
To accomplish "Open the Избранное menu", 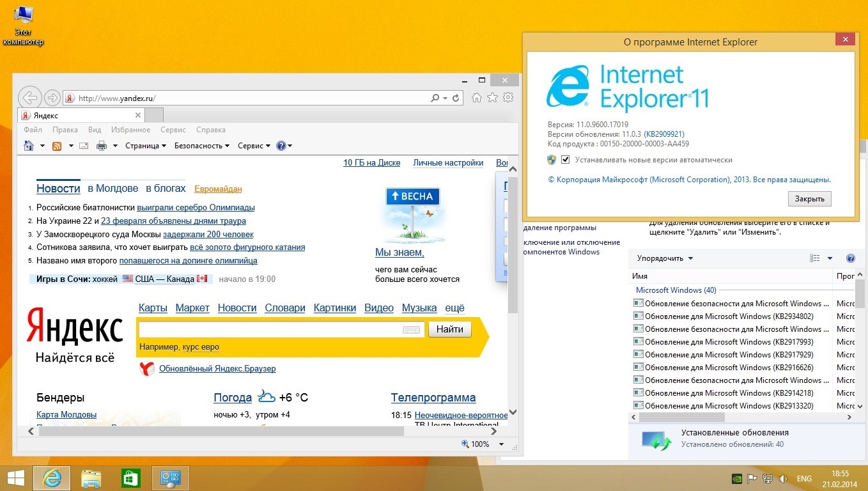I will (131, 130).
